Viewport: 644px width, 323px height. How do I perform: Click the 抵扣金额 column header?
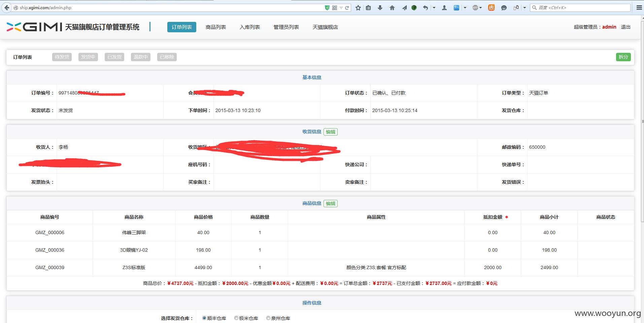point(493,217)
